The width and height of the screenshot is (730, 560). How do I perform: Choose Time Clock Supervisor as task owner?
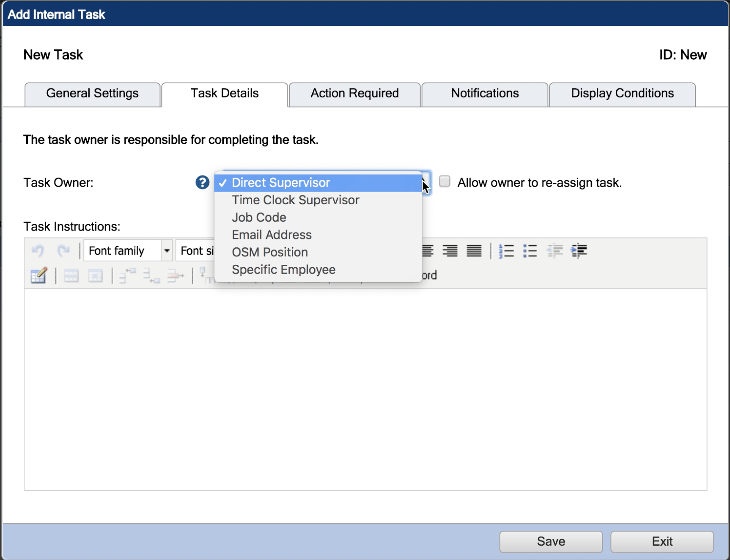295,200
